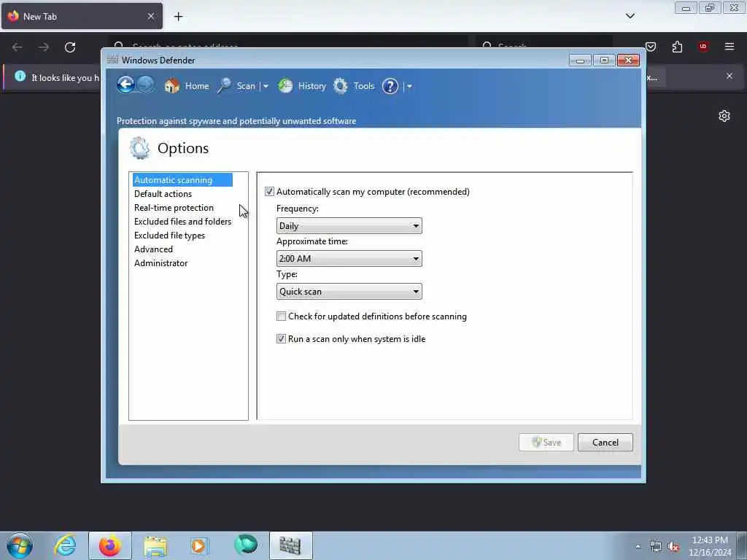Open the Approximate time dropdown
This screenshot has height=560, width=747.
coord(349,259)
